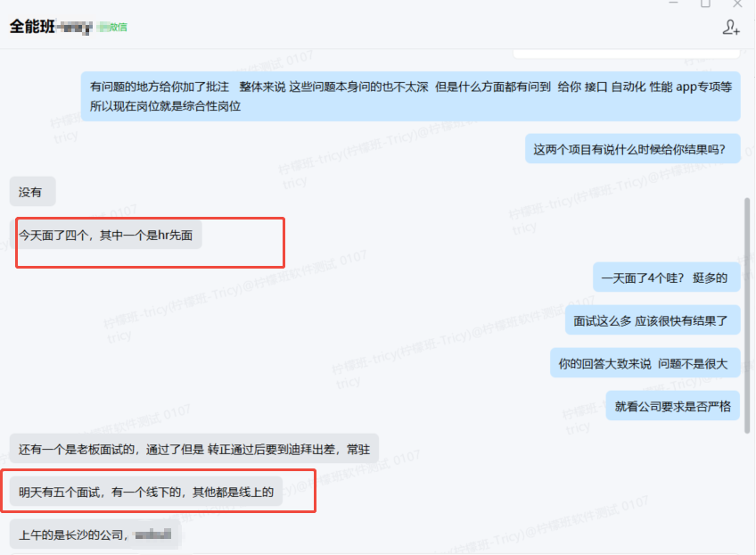Click the scrollbar track below the thumb
The height and width of the screenshot is (555, 756).
[747, 491]
